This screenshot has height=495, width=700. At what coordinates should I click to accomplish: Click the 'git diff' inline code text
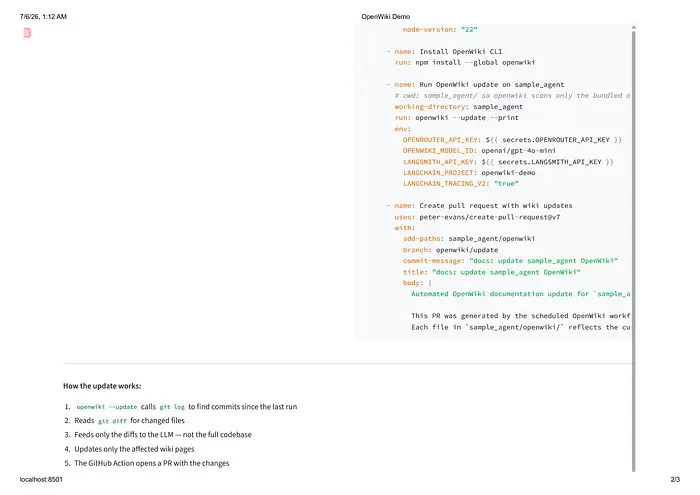coord(112,421)
